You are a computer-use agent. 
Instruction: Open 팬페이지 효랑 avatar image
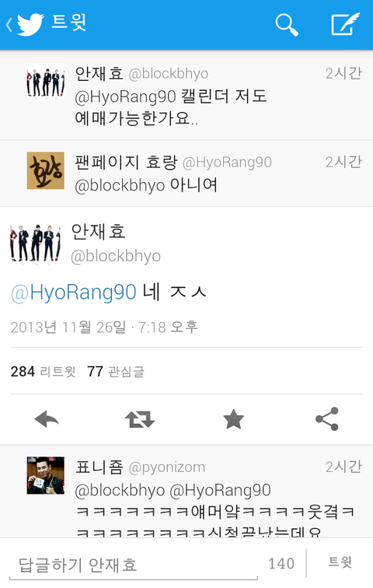tap(45, 170)
